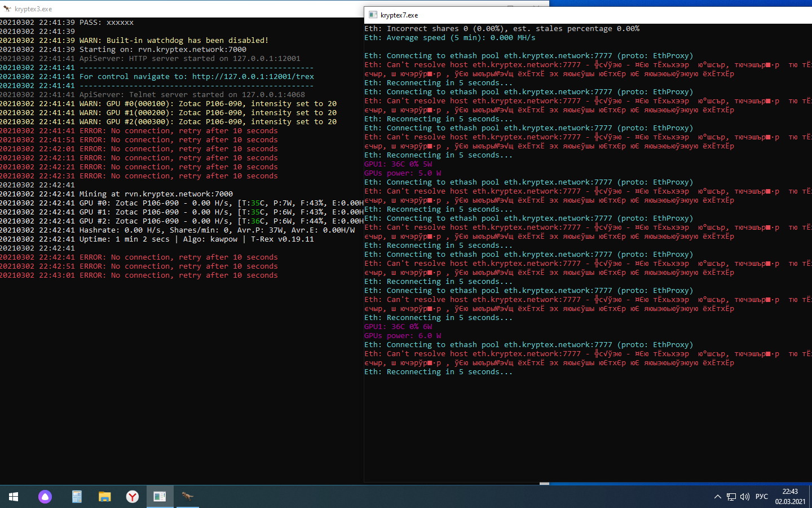812x508 pixels.
Task: Click the GPU #0(000100) intensity warning line
Action: [168, 104]
